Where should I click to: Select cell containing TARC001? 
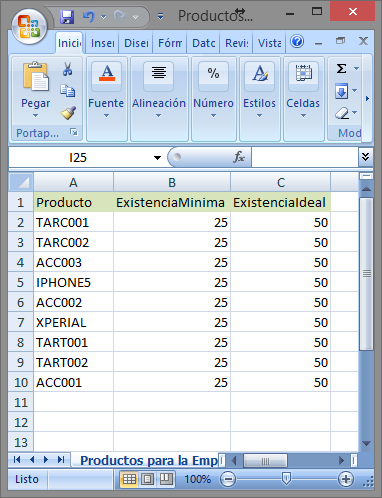(73, 222)
